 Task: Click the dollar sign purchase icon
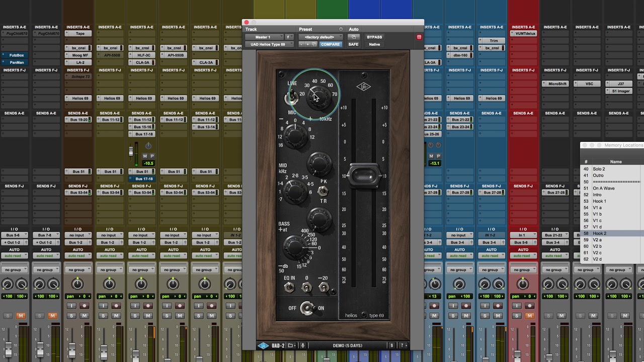[x=392, y=345]
